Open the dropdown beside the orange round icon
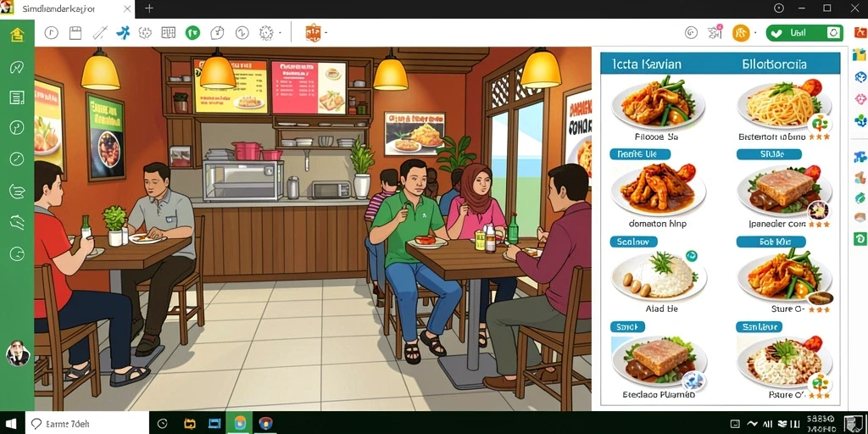The height and width of the screenshot is (434, 868). (755, 33)
